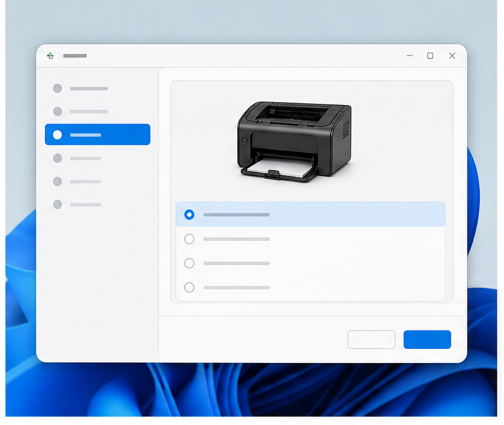Click the white outlined secondary button
The image size is (504, 425).
pyautogui.click(x=371, y=339)
